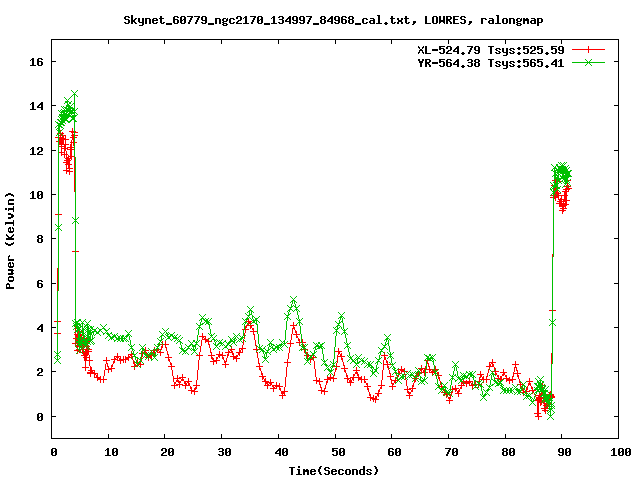Screen dimensions: 640x480
Task: Click the green curve peak near 43 seconds
Action: (x=293, y=300)
